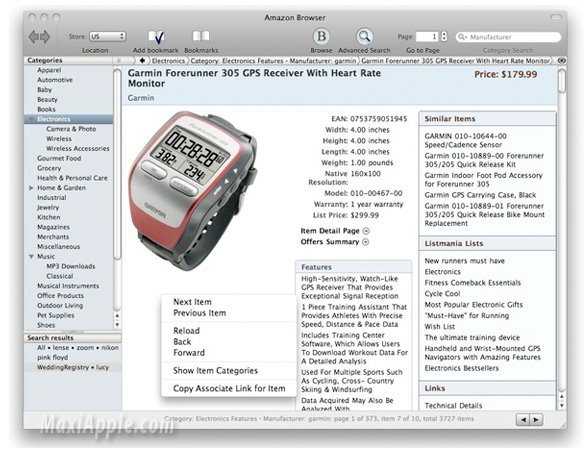Choose Show Item Categories menu entry

(215, 371)
